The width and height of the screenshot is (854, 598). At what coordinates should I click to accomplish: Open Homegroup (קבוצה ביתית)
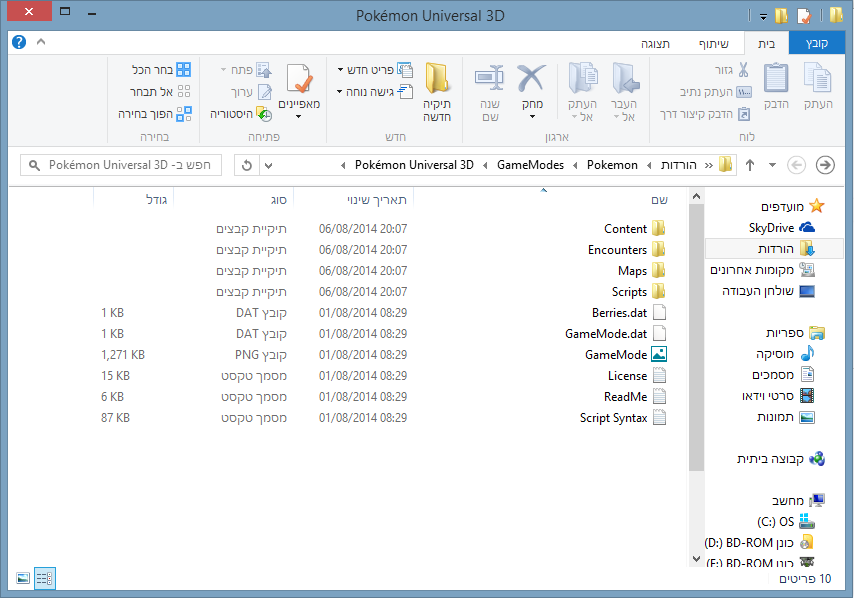(780, 459)
